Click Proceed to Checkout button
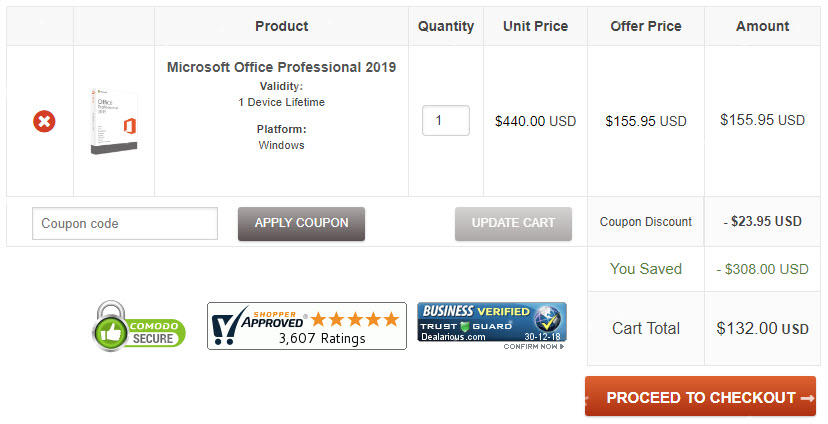This screenshot has width=828, height=424. point(700,397)
